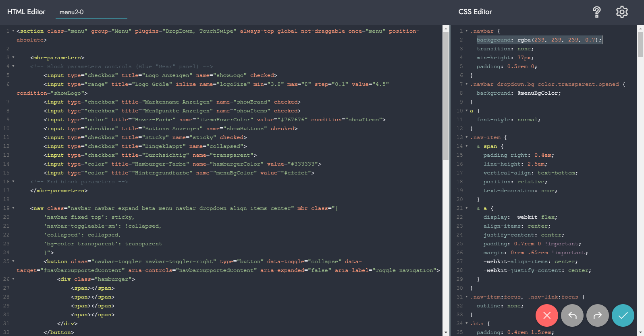Collapse the hamburger div at HTML line 26
The image size is (644, 336).
[13, 279]
